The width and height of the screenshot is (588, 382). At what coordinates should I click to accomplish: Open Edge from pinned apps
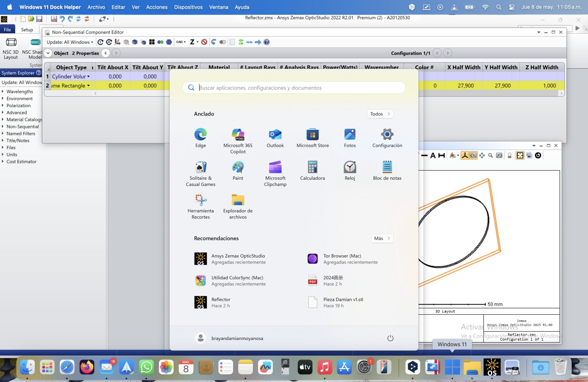pos(200,138)
